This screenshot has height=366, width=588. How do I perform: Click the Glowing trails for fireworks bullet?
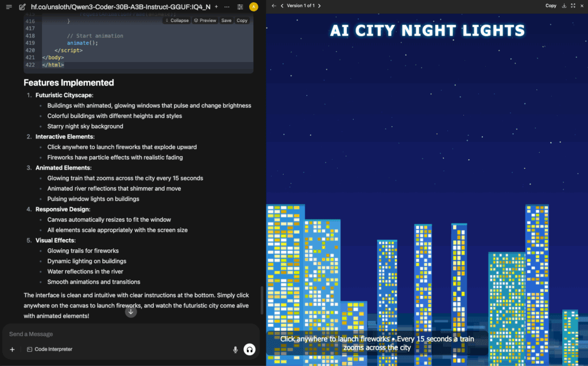[x=83, y=251]
